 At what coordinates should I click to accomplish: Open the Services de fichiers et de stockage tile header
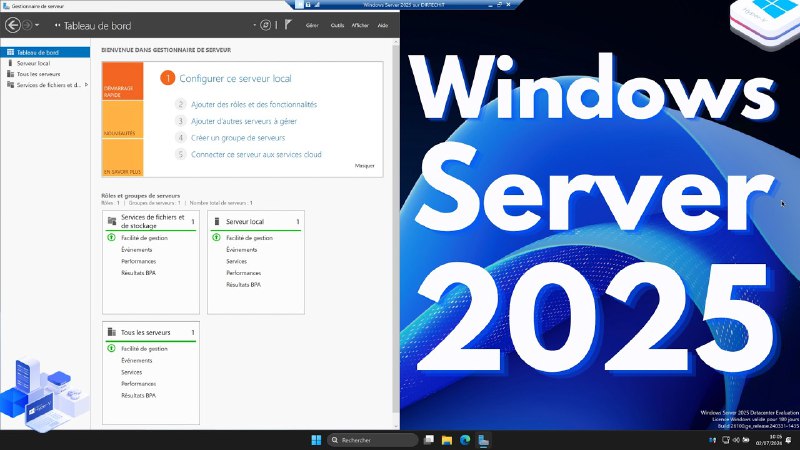[x=151, y=221]
